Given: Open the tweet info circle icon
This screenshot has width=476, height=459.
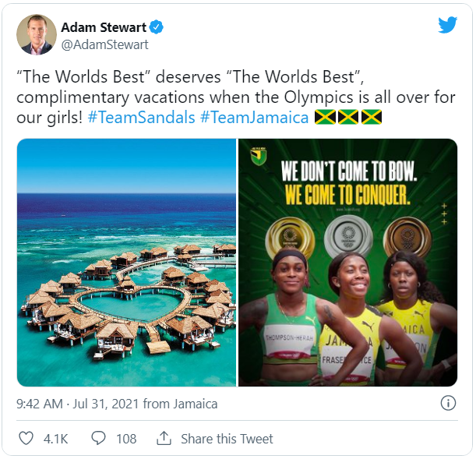Looking at the screenshot, I should click(448, 404).
